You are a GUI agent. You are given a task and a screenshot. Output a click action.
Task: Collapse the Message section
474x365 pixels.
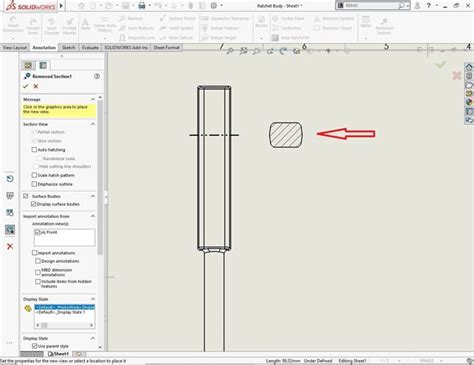tap(93, 99)
